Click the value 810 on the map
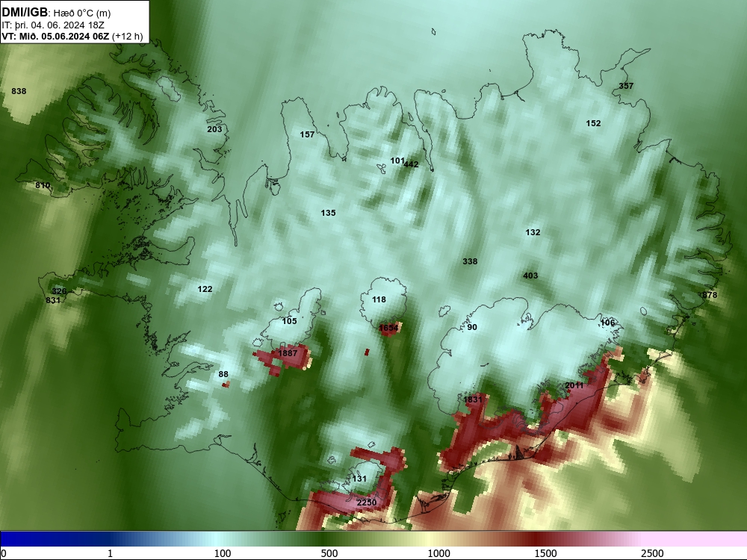This screenshot has width=747, height=560. click(43, 185)
